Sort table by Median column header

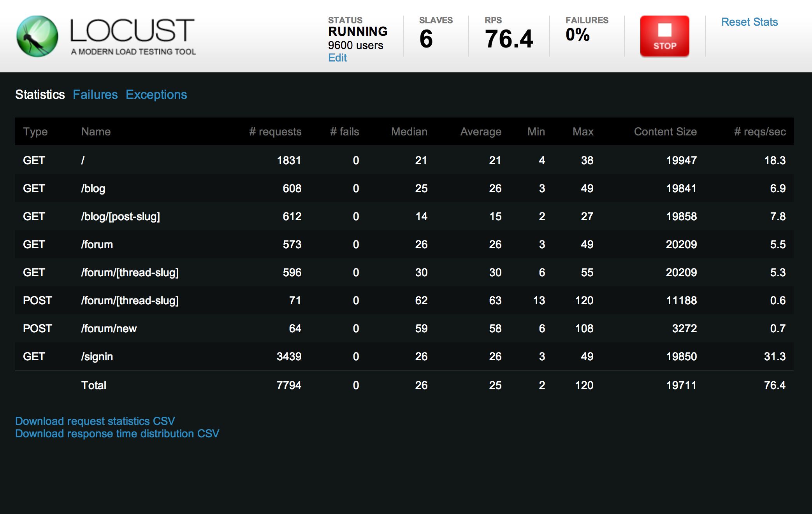(409, 132)
